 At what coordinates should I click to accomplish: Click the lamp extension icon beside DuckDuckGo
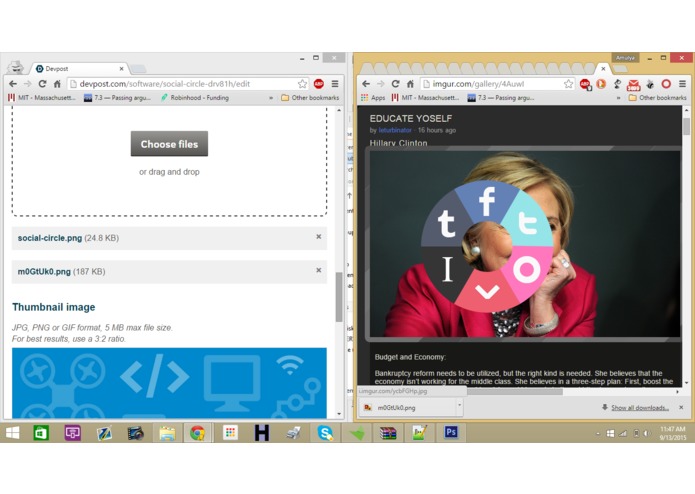tap(617, 84)
